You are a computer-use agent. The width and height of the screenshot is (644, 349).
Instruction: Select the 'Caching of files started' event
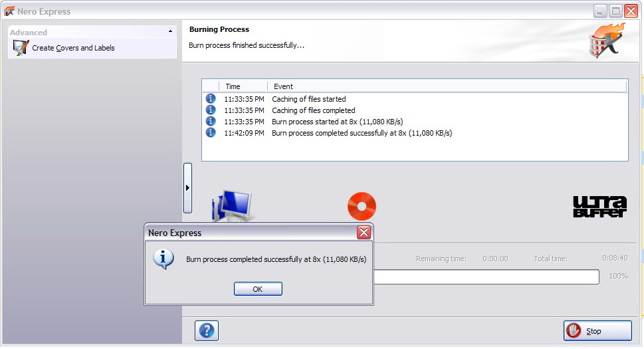pos(309,99)
